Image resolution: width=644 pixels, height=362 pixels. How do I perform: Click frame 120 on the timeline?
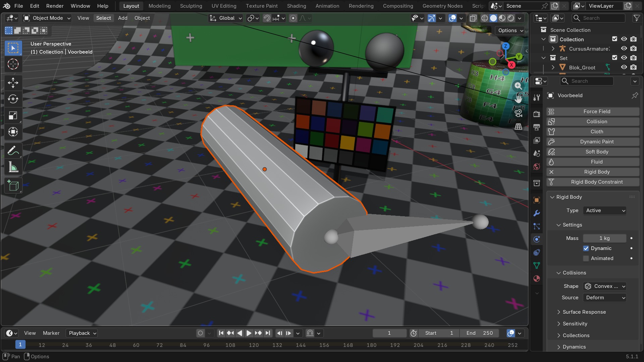[254, 345]
